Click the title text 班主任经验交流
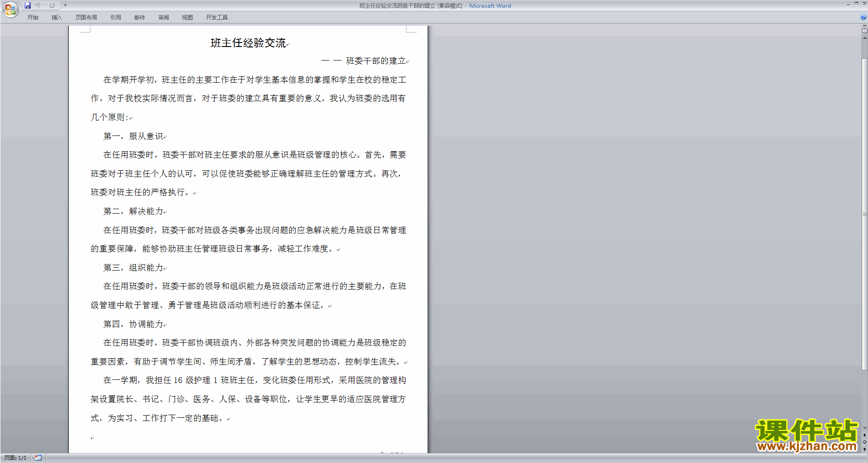This screenshot has height=463, width=868. [248, 43]
